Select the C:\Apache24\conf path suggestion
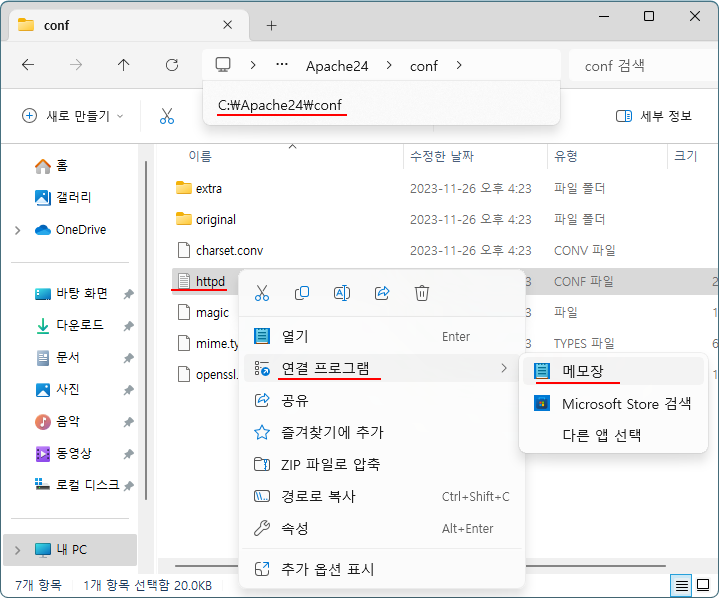719x598 pixels. tap(280, 105)
